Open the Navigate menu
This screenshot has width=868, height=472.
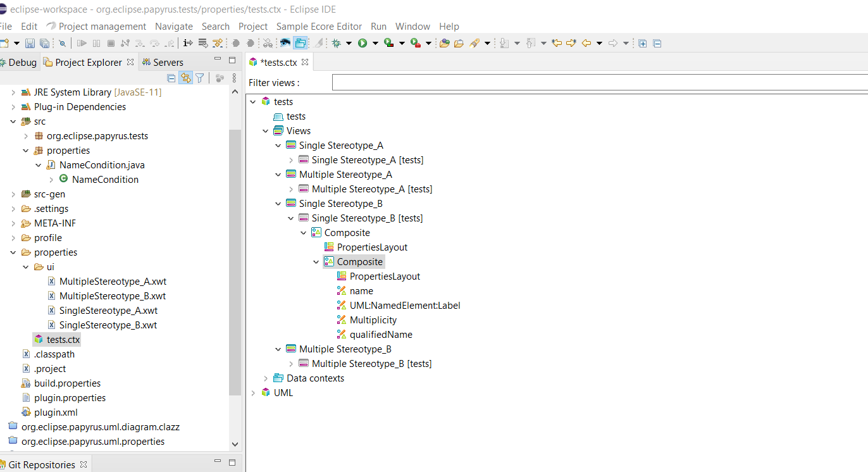[174, 26]
